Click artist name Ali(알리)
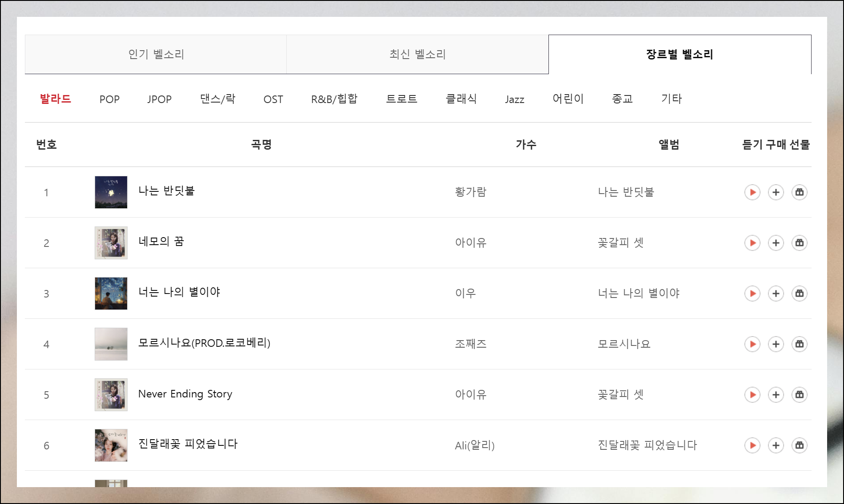This screenshot has height=504, width=844. coord(475,445)
